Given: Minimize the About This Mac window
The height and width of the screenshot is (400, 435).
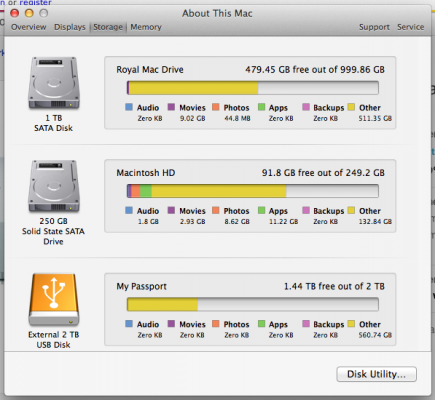Looking at the screenshot, I should click(29, 13).
